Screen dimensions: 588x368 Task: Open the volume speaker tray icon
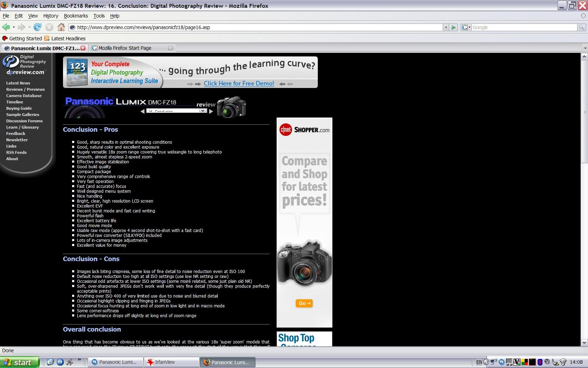[x=547, y=362]
